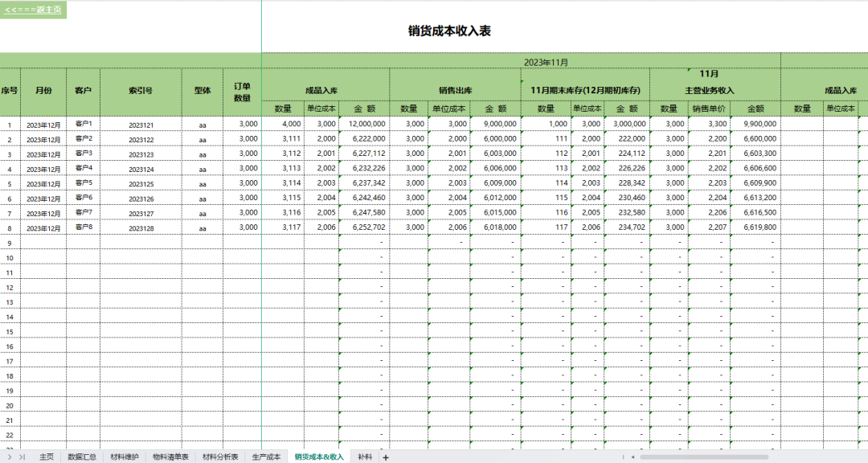Switch to 生产成本 sheet tab
Image resolution: width=868 pixels, height=463 pixels.
(x=266, y=457)
